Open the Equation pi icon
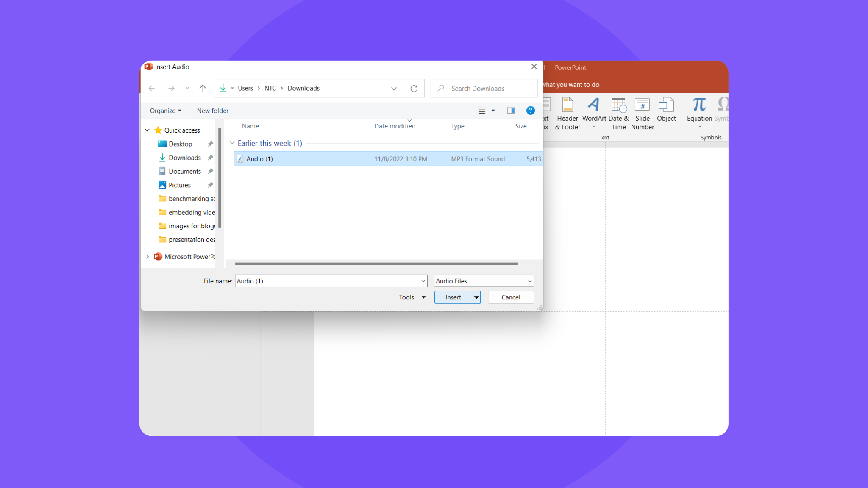The height and width of the screenshot is (488, 868). click(699, 105)
